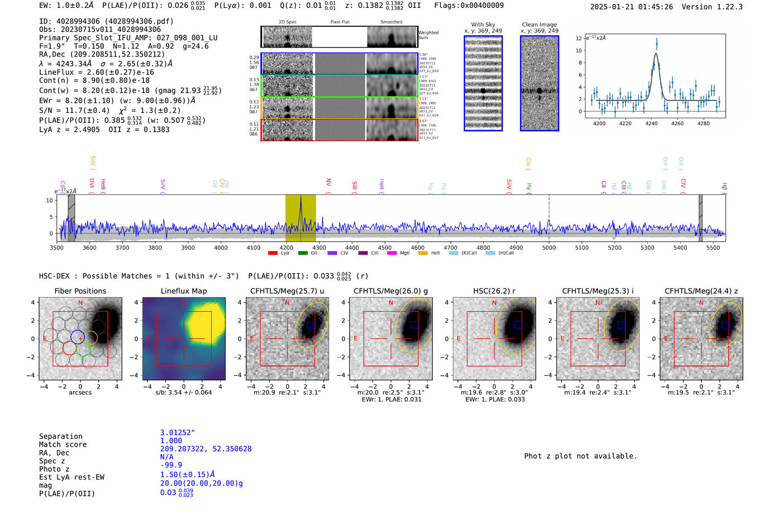782x532 pixels.
Task: View the CFHTLS/Meg(25.7) u-band cutout
Action: 287,339
